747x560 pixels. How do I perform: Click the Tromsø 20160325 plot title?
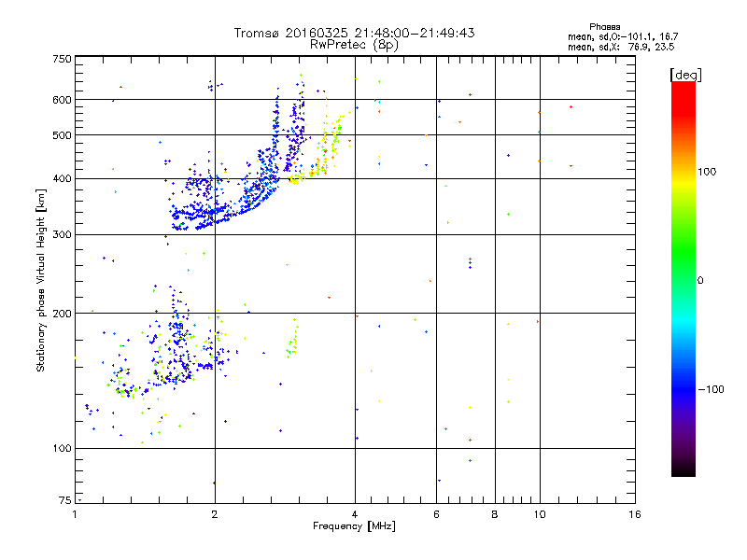[x=354, y=33]
